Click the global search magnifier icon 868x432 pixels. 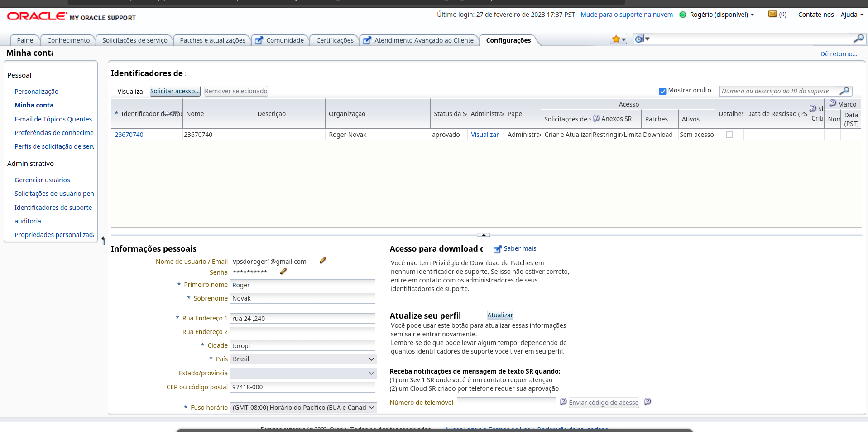(858, 39)
